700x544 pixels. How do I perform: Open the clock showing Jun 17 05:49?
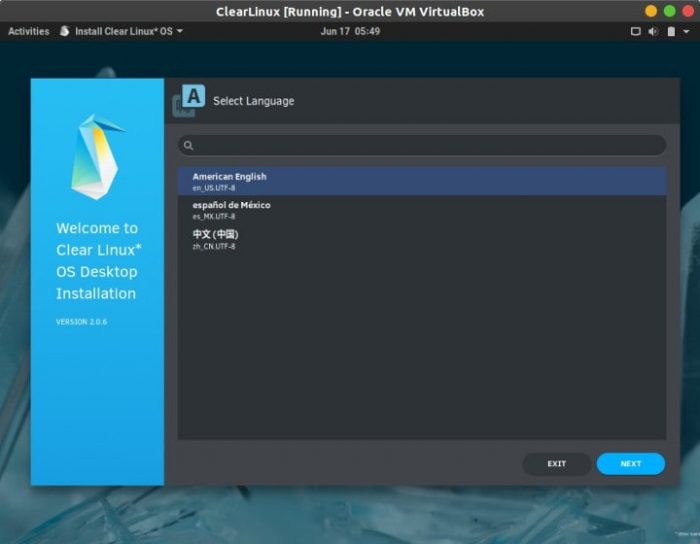coord(350,31)
